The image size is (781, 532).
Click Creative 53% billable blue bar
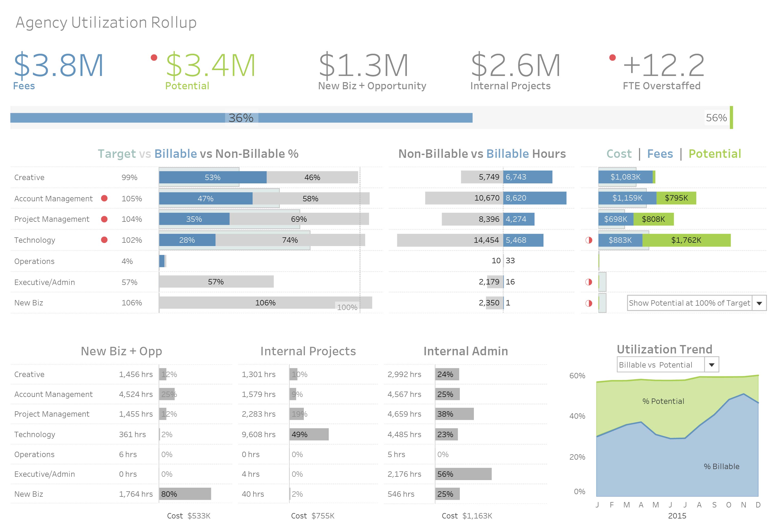pos(213,178)
